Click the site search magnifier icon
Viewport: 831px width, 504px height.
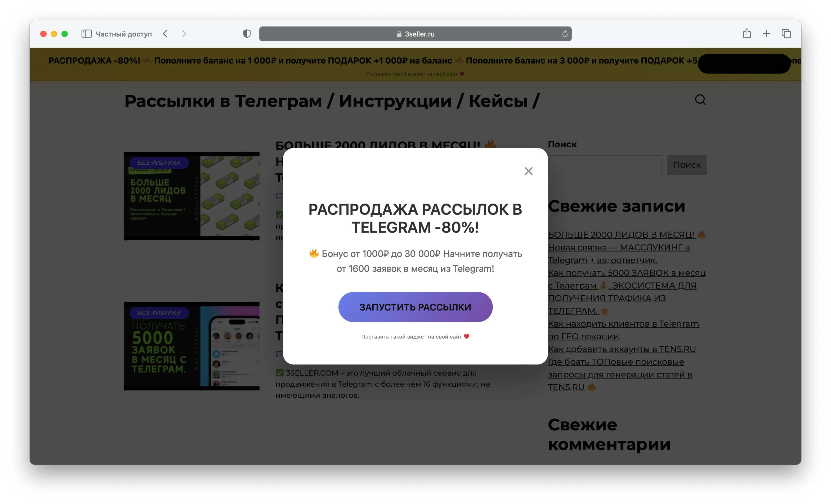tap(700, 100)
